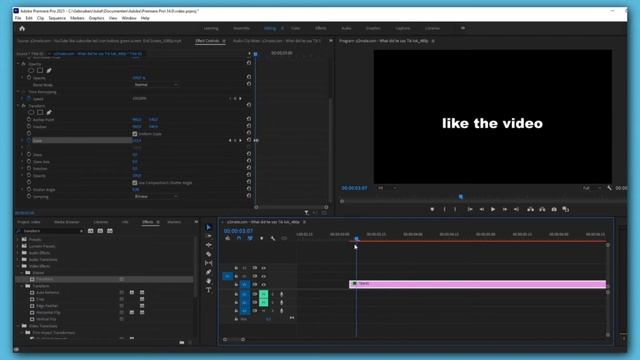Toggle animation stopwatch for Rotation
Viewport: 640px width, 360px height.
(x=29, y=168)
